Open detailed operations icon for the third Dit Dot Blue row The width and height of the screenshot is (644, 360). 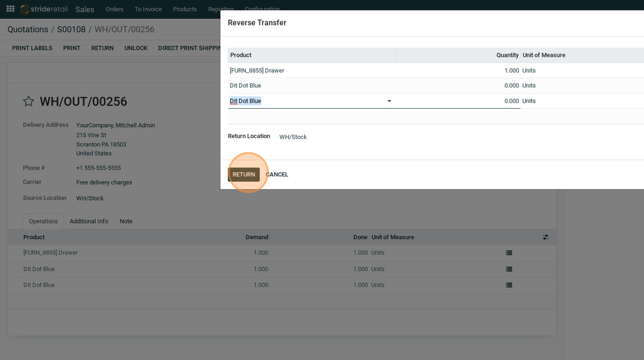[509, 285]
